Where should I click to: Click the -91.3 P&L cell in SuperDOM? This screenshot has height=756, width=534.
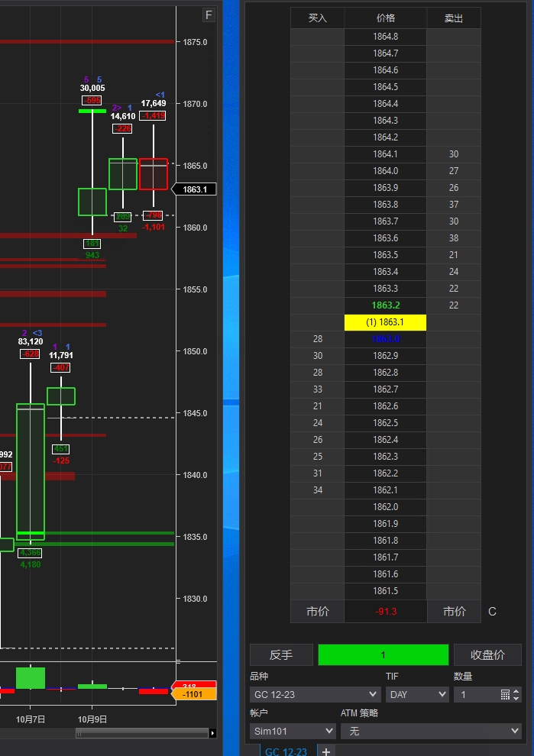coord(386,612)
